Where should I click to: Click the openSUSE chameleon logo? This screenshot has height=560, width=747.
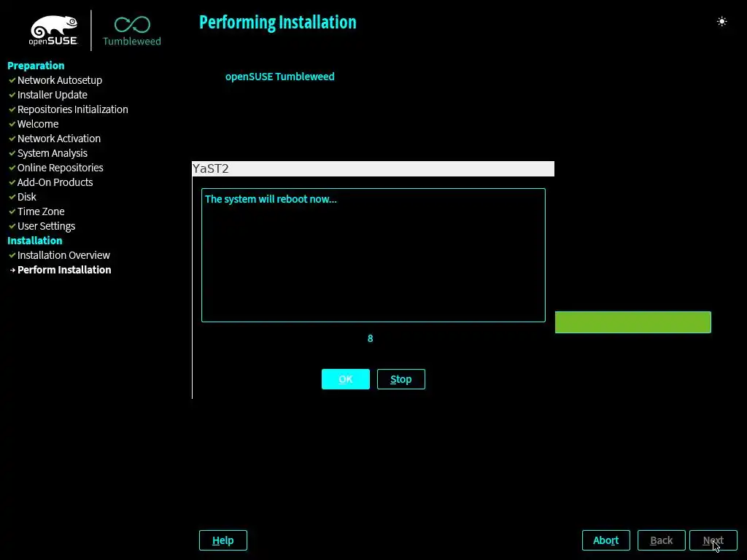pyautogui.click(x=53, y=31)
